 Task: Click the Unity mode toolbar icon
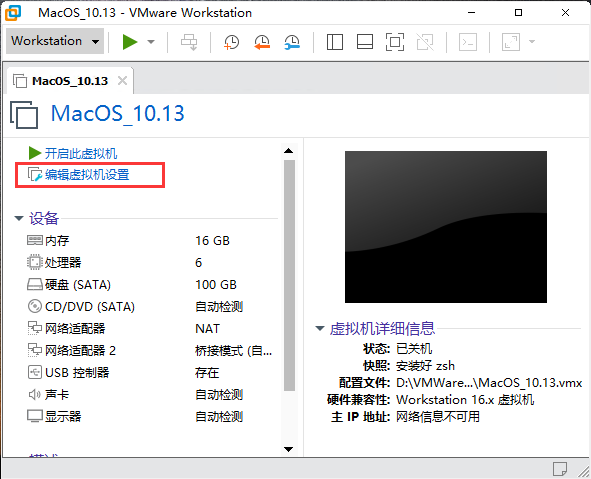click(425, 42)
